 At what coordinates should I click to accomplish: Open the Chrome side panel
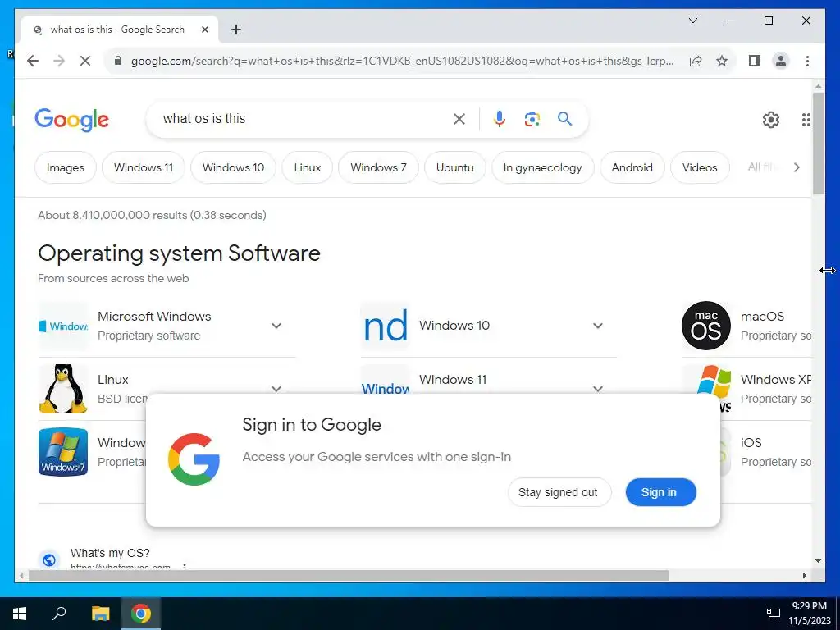click(755, 61)
